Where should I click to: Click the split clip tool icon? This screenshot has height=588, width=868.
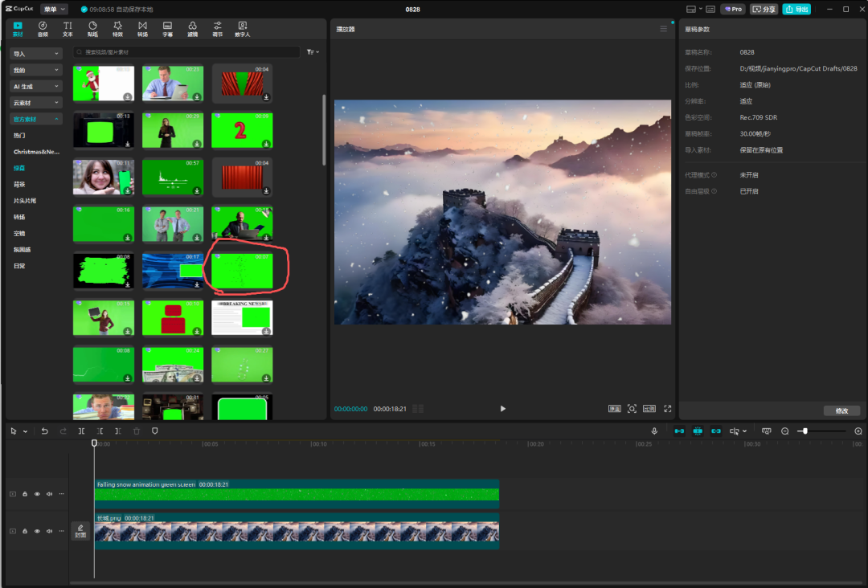tap(81, 431)
